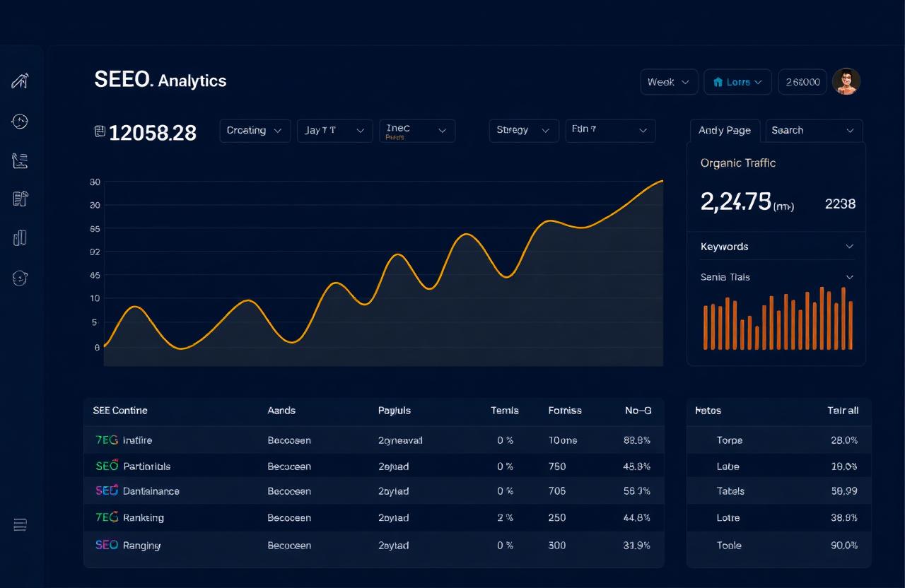Click the Fetos column header
905x588 pixels.
click(708, 411)
